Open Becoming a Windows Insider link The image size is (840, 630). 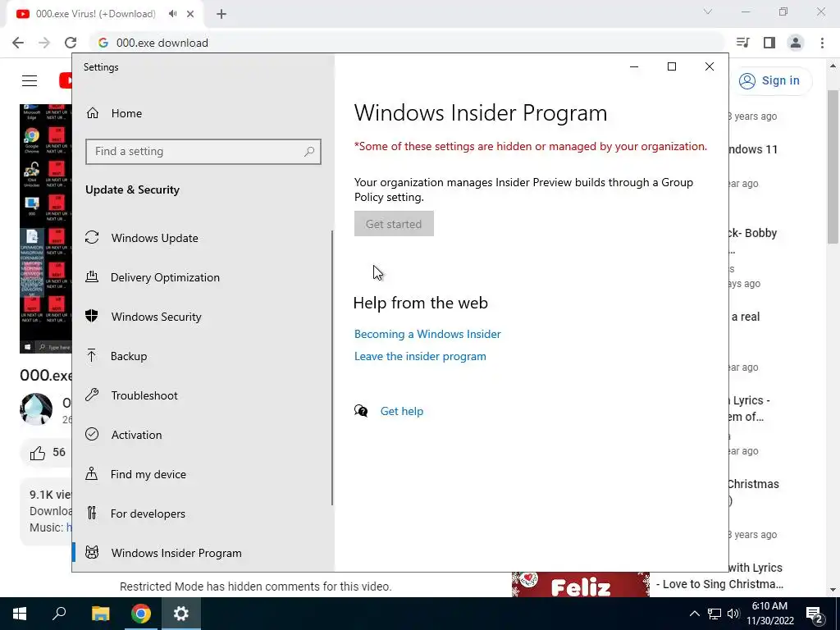coord(427,334)
